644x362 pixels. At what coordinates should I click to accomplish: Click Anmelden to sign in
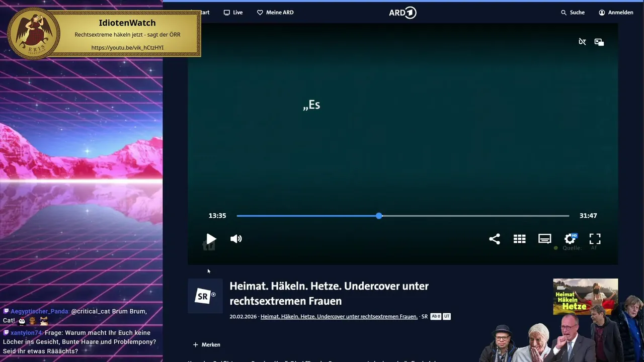click(x=616, y=13)
